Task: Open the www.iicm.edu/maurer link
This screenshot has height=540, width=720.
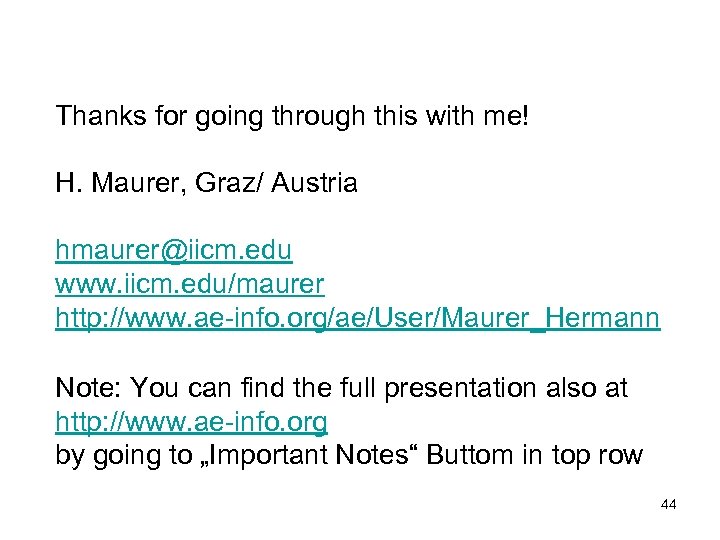Action: (190, 285)
